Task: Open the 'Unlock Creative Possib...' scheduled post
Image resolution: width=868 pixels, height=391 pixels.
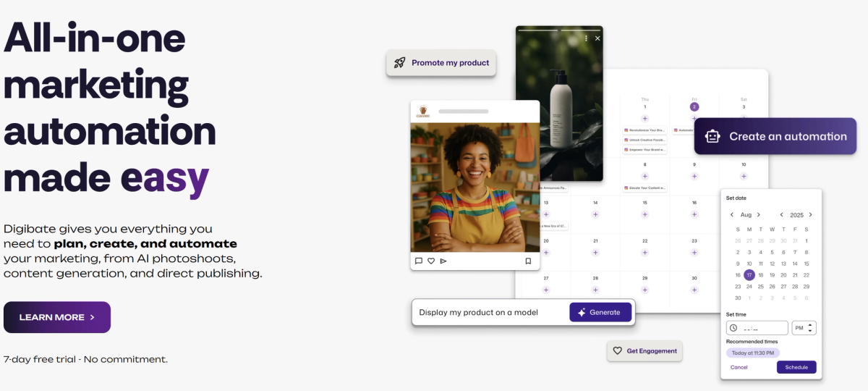Action: (644, 140)
